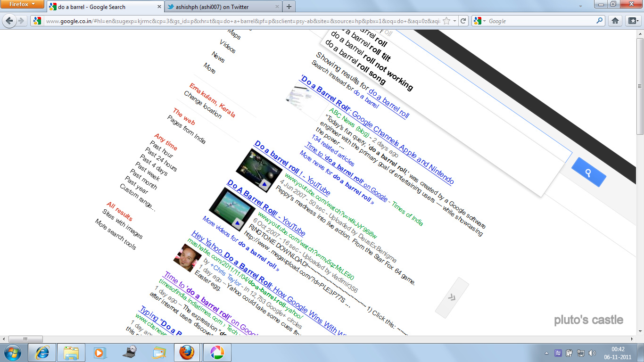Choose the 'do a barrel roll song' suggestion
This screenshot has height=362, width=644.
pyautogui.click(x=355, y=61)
